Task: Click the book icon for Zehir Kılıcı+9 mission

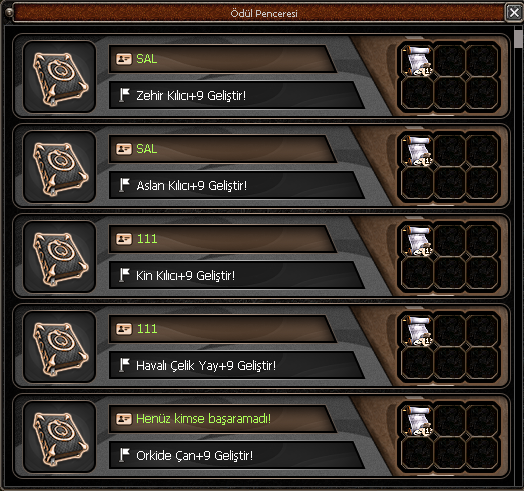Action: point(60,77)
